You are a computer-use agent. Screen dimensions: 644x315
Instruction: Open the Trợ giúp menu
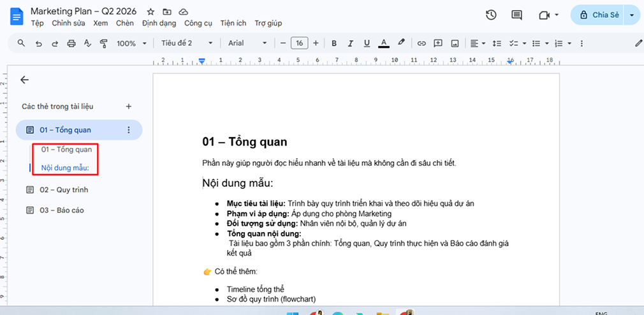click(x=268, y=23)
